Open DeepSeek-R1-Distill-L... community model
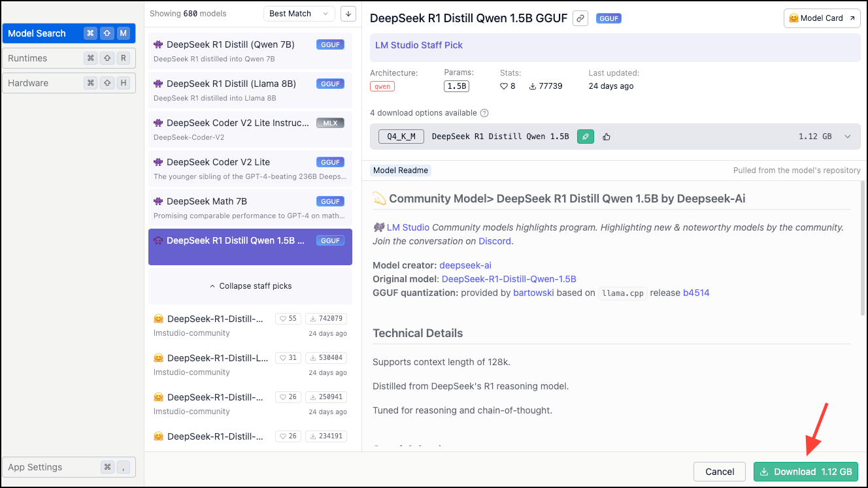This screenshot has height=488, width=868. [x=250, y=365]
